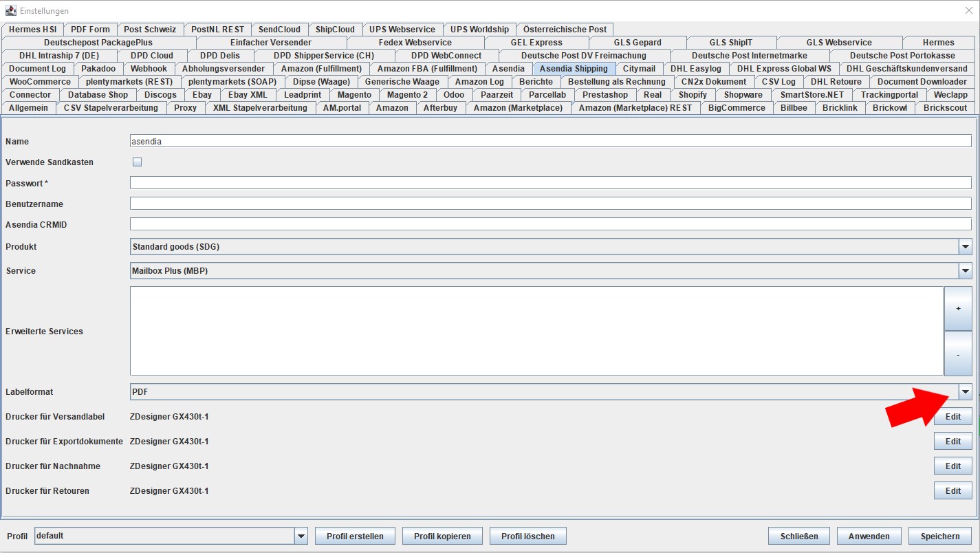Open the Proxy tab
Viewport: 980px width, 553px height.
[x=185, y=108]
